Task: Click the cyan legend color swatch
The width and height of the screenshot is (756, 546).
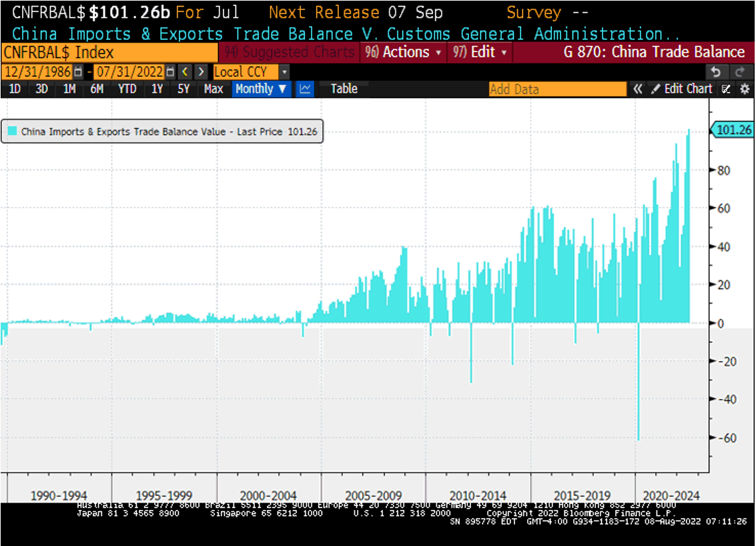Action: pos(12,131)
